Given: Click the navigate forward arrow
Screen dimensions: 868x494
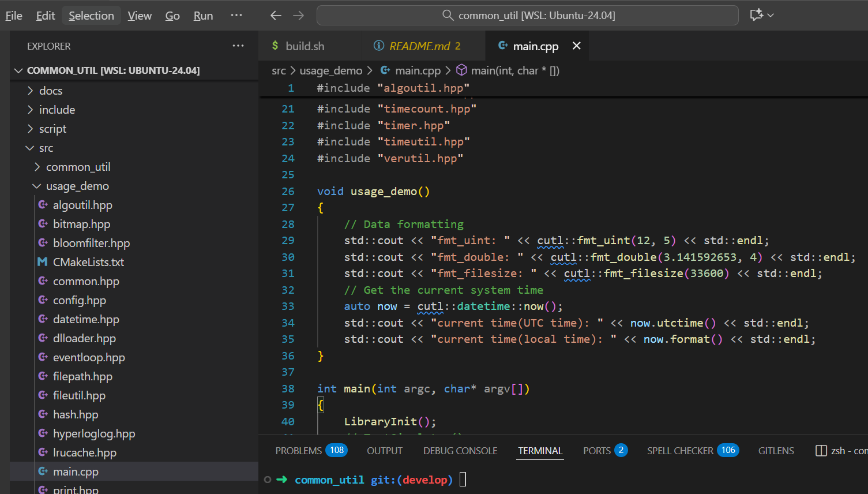Looking at the screenshot, I should click(x=298, y=16).
